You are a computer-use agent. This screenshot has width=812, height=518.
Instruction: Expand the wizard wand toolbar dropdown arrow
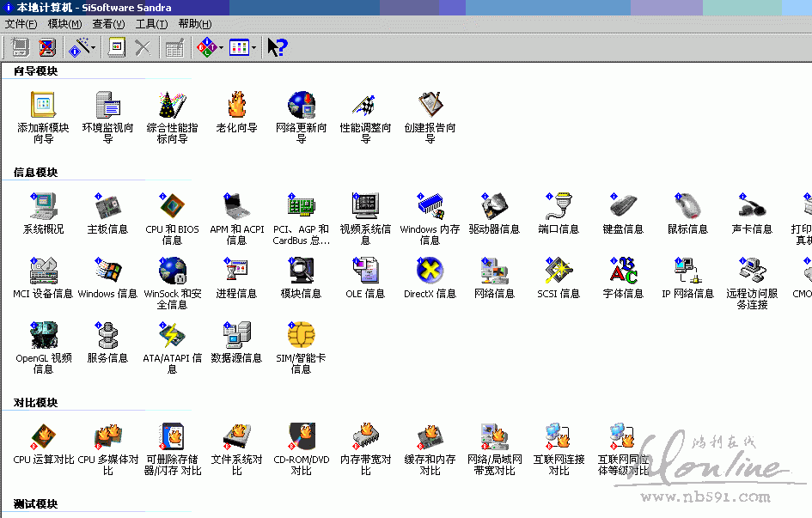tap(93, 48)
